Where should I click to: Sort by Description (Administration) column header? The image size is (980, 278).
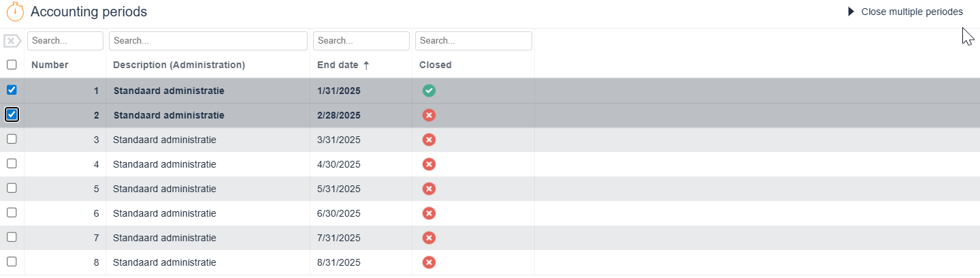click(x=179, y=65)
